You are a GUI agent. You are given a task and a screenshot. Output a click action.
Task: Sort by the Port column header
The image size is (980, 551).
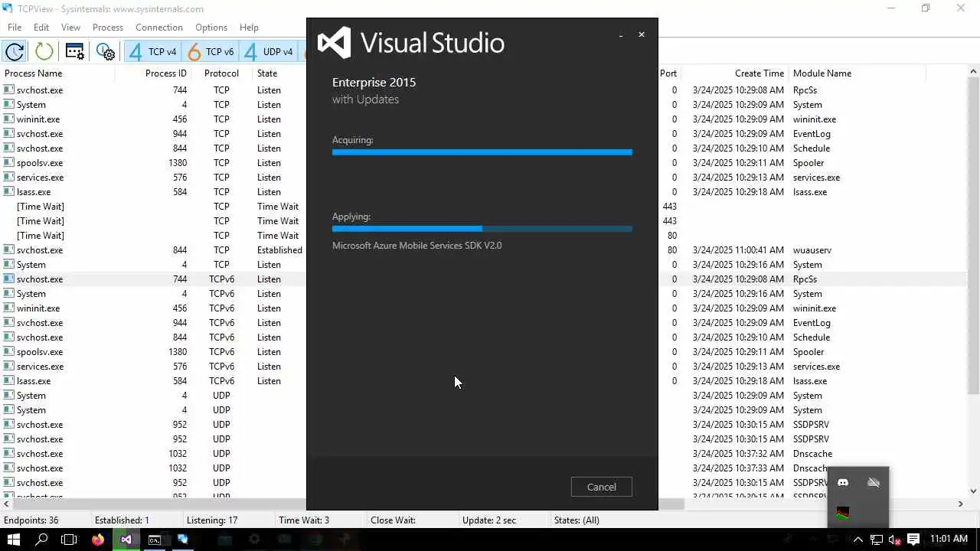click(668, 73)
